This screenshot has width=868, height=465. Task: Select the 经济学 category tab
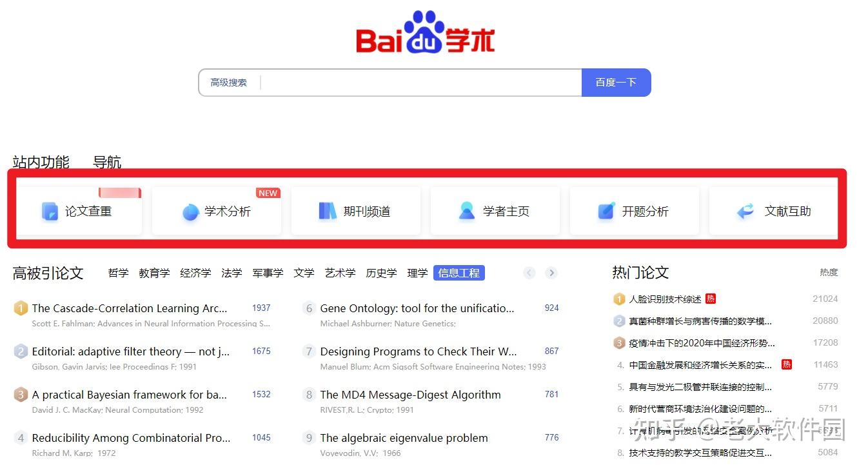[x=195, y=273]
